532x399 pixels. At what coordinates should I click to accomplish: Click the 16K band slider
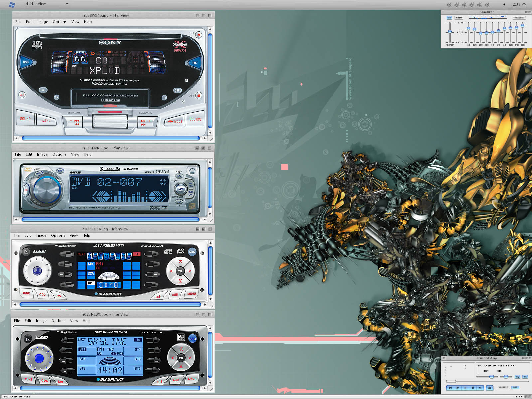pyautogui.click(x=523, y=32)
